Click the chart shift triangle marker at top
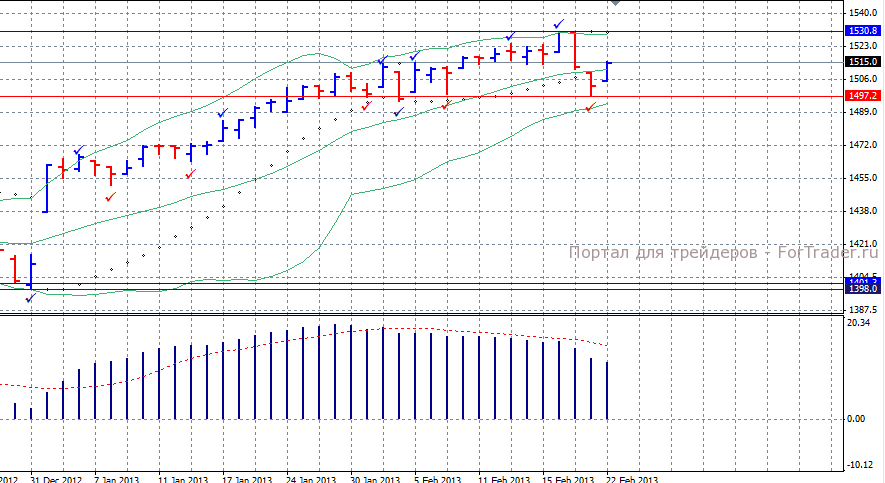Viewport: 885px width, 483px height. pyautogui.click(x=615, y=3)
